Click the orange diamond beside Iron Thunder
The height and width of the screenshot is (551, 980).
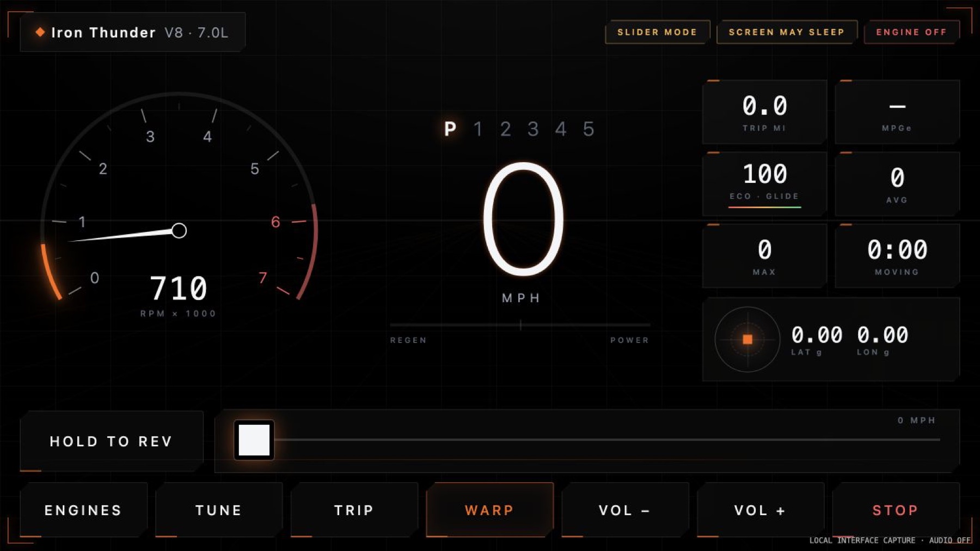[40, 32]
